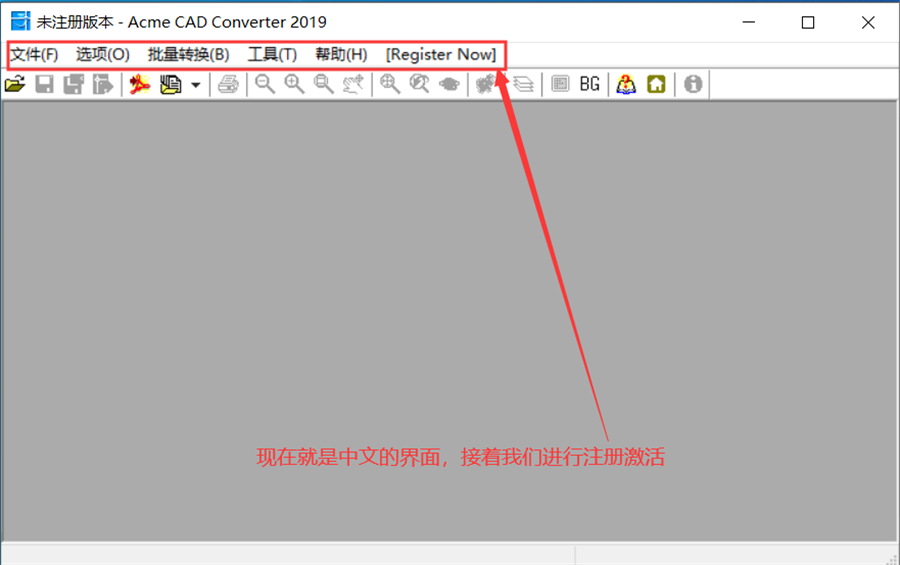The image size is (900, 565).
Task: Click the printer icon
Action: (x=228, y=84)
